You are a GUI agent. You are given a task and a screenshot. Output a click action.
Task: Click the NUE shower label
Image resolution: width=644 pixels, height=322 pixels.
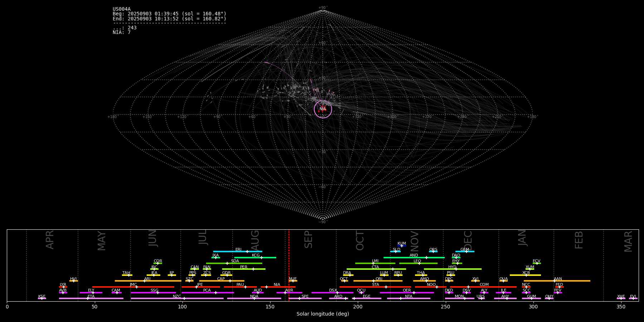[293, 279]
